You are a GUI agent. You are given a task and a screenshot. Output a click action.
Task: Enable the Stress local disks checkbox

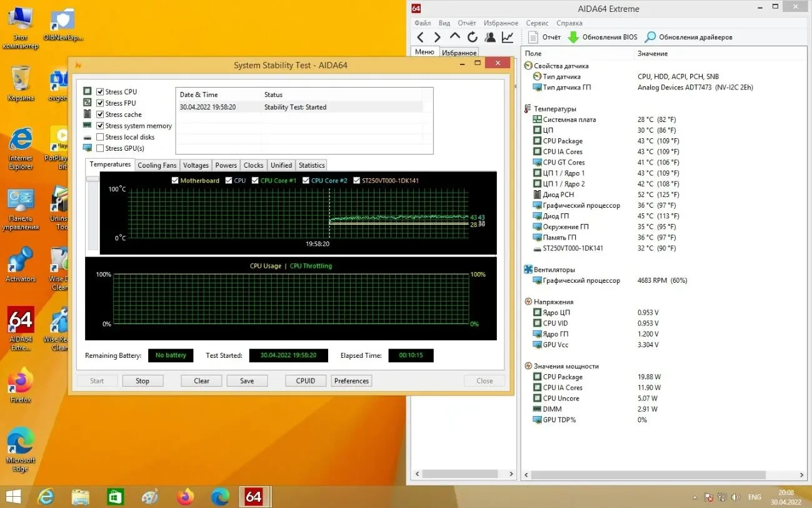point(99,136)
